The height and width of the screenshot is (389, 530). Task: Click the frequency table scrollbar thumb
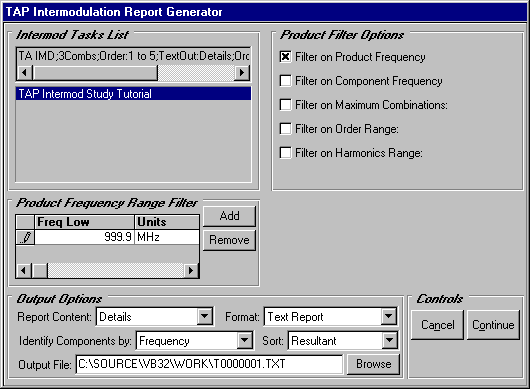point(40,270)
